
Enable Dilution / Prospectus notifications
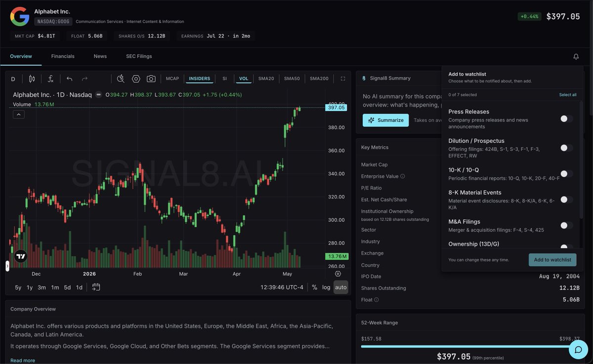tap(566, 148)
